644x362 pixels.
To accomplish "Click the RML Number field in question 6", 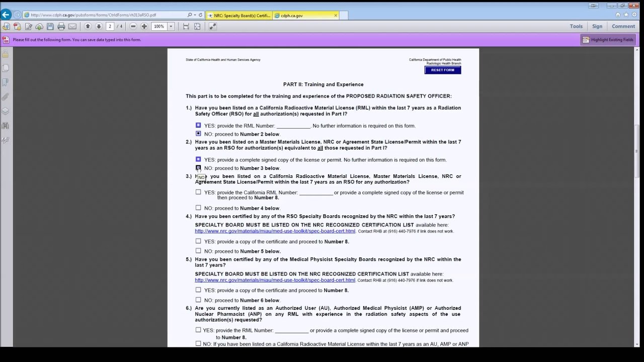I will (292, 330).
